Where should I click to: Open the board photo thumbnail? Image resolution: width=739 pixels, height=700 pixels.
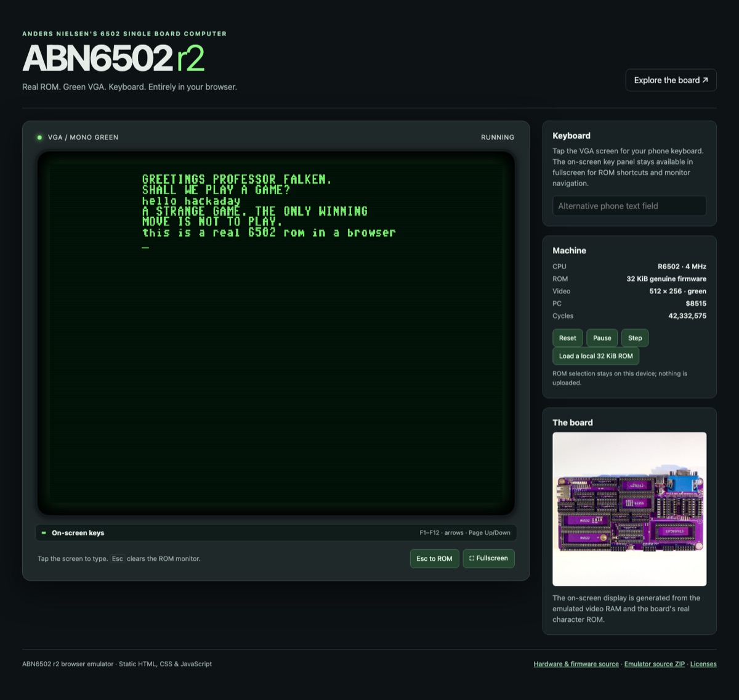629,509
